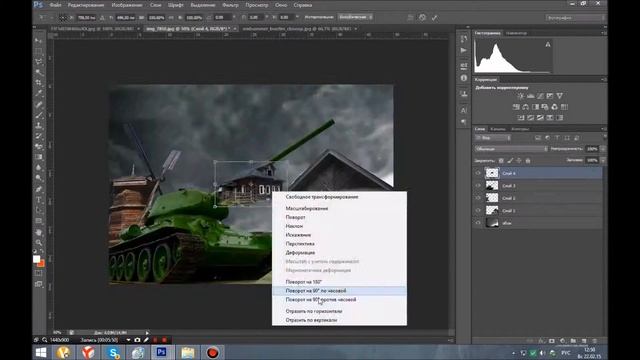Choose Perspective in context menu

pos(300,244)
